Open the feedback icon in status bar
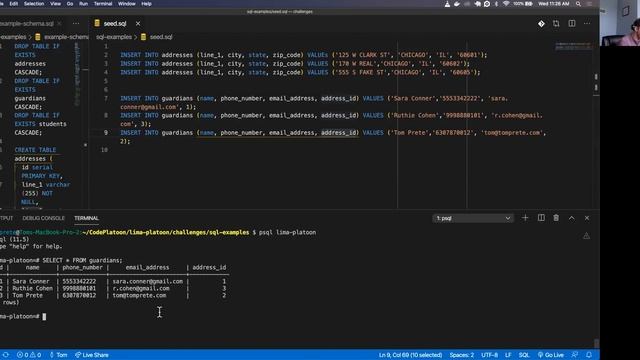Image resolution: width=640 pixels, height=360 pixels. [575, 355]
